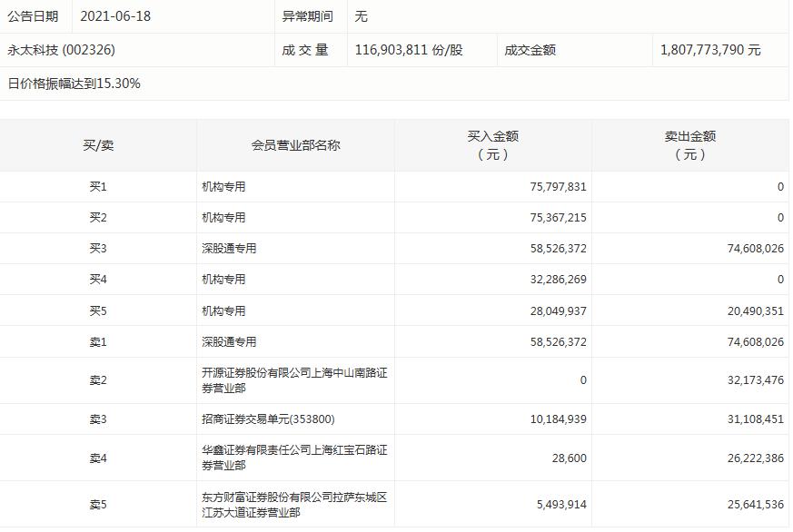Click buy amount 32,286,269
Viewport: 793px width, 532px height.
558,280
